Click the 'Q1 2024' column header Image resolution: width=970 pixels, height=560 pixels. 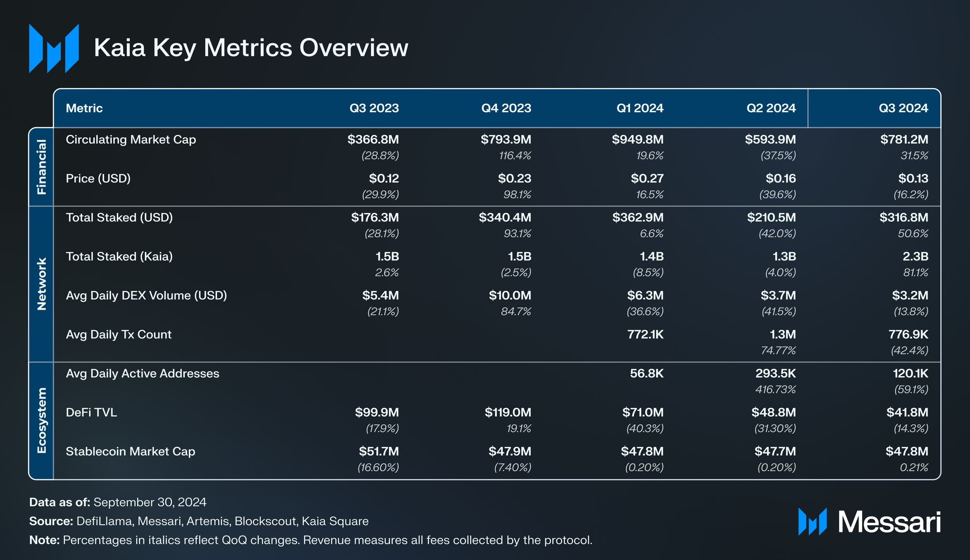(x=640, y=108)
